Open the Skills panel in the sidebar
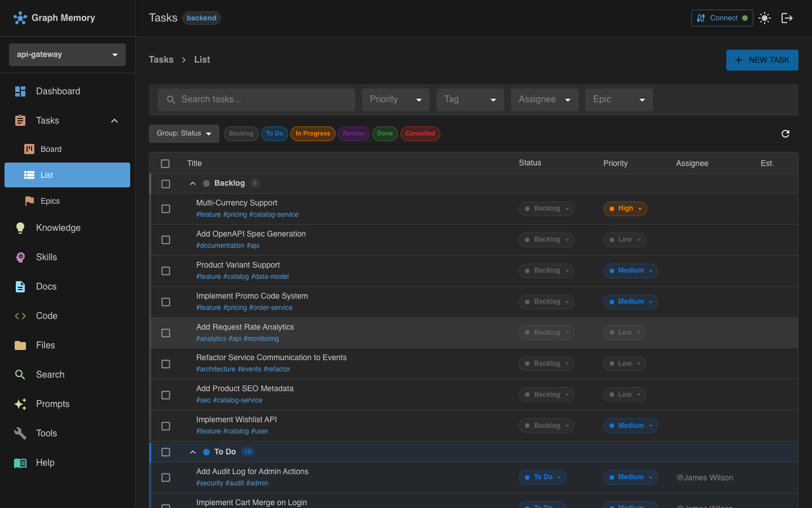 pos(45,257)
